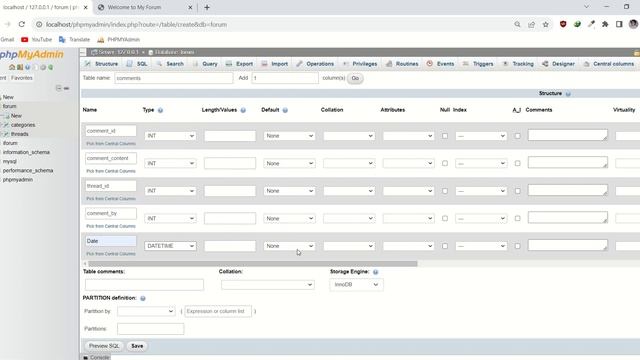Open the SQL tab
Image resolution: width=640 pixels, height=360 pixels.
click(137, 64)
